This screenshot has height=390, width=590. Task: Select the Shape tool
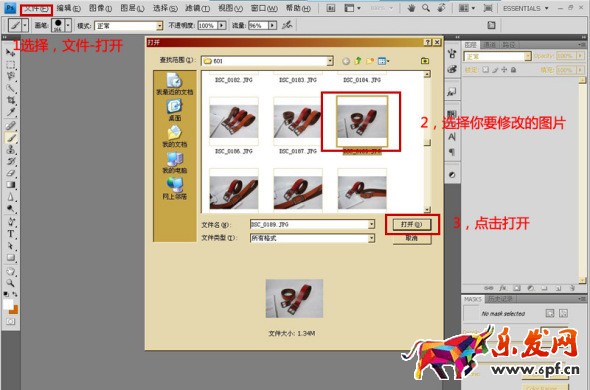pyautogui.click(x=10, y=257)
